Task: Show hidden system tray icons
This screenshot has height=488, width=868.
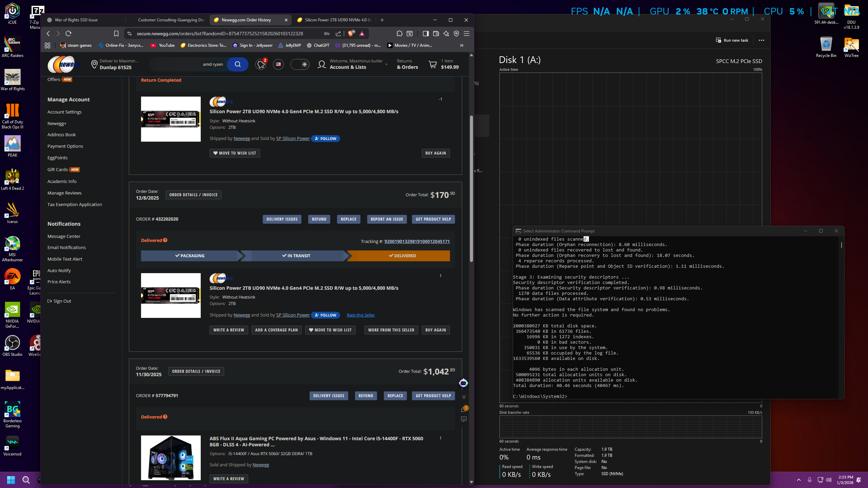Action: point(798,480)
